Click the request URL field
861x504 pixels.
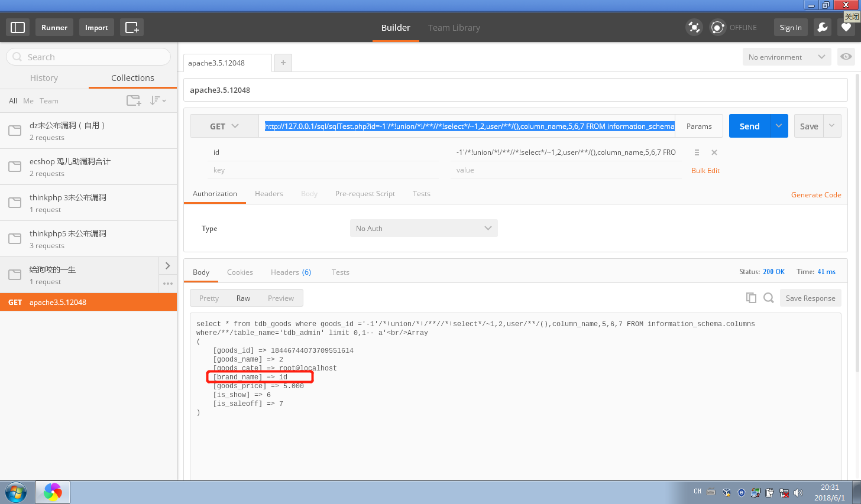(467, 126)
